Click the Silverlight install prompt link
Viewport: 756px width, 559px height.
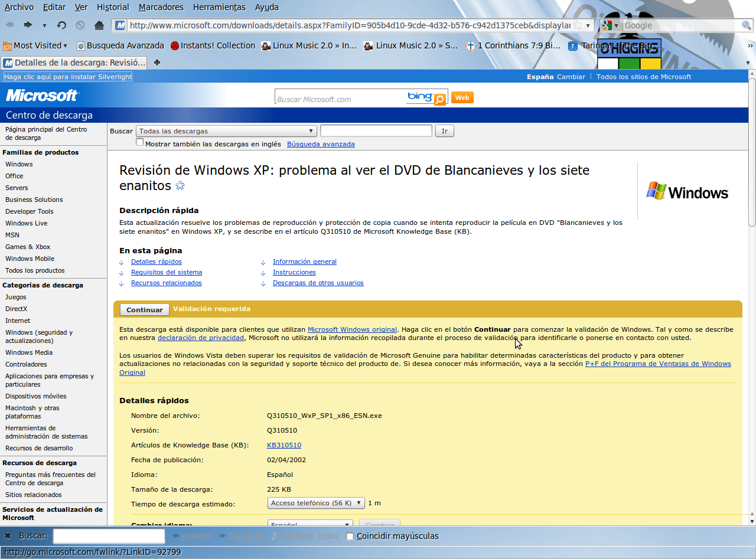tap(68, 77)
